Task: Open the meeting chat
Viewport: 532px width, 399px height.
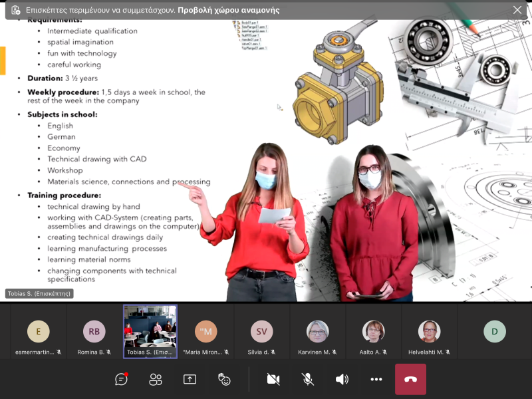Action: coord(121,379)
